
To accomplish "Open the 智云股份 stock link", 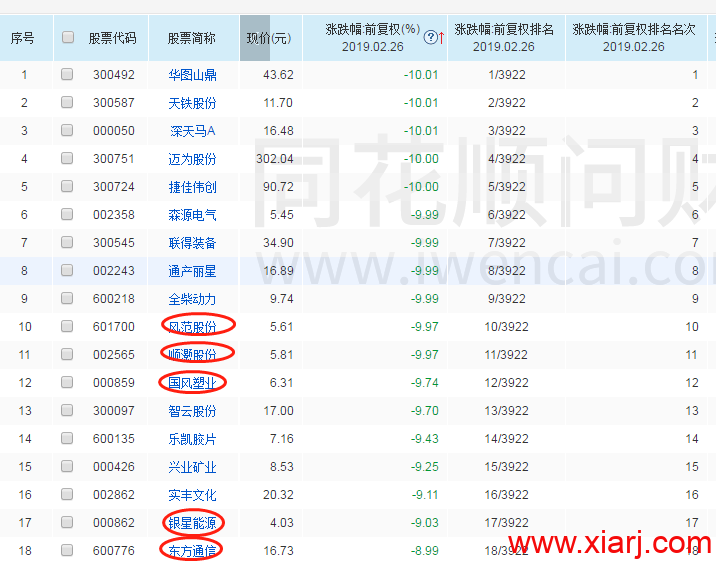I will point(192,411).
